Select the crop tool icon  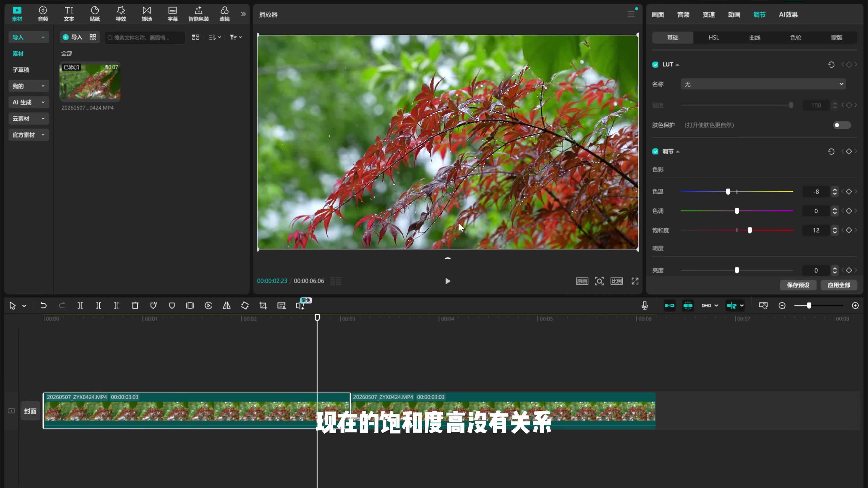click(x=263, y=305)
